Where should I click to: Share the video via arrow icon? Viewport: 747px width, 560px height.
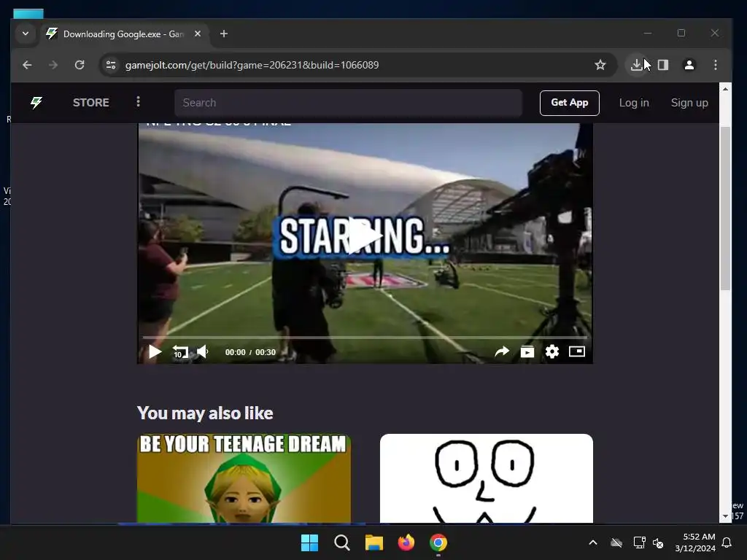click(502, 352)
